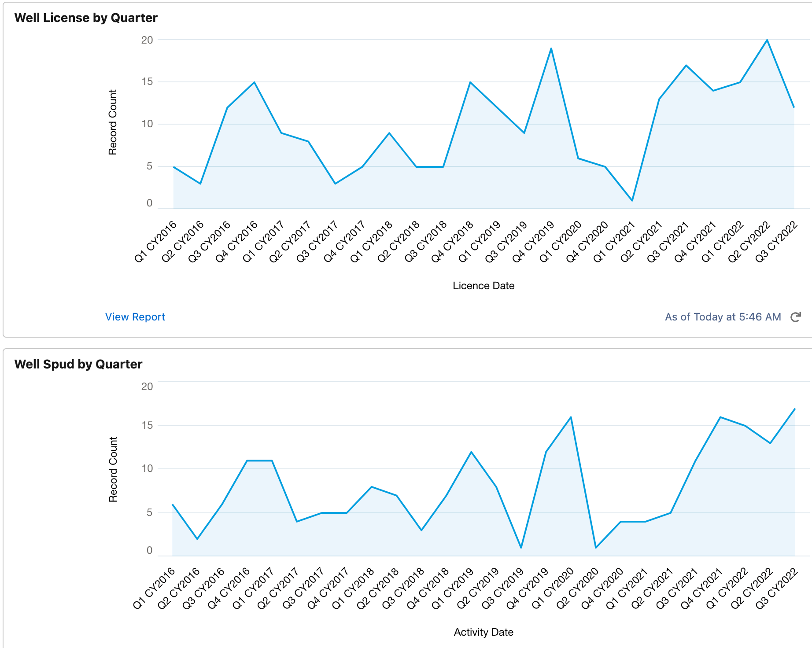Click Q4 CY2018 point in License chart
Screen dimensions: 812x648
point(470,82)
